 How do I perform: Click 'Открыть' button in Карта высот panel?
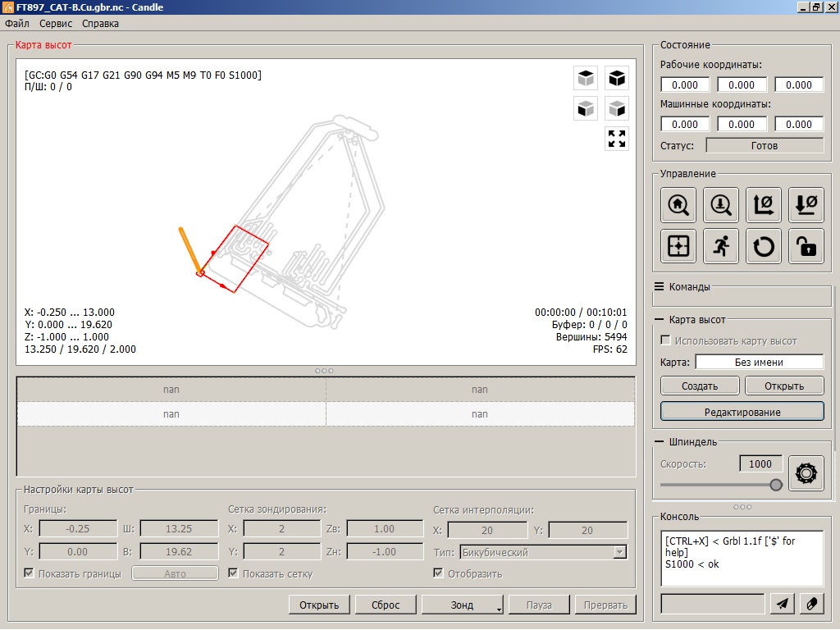(784, 386)
